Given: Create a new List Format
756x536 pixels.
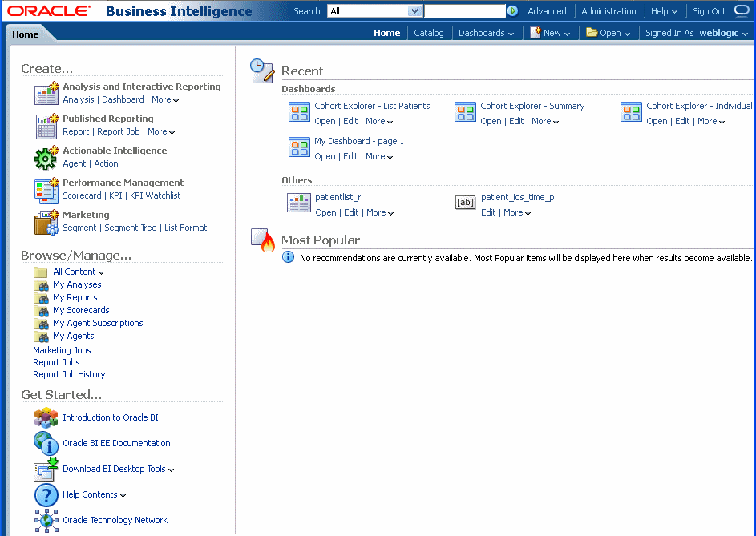Looking at the screenshot, I should (x=186, y=228).
